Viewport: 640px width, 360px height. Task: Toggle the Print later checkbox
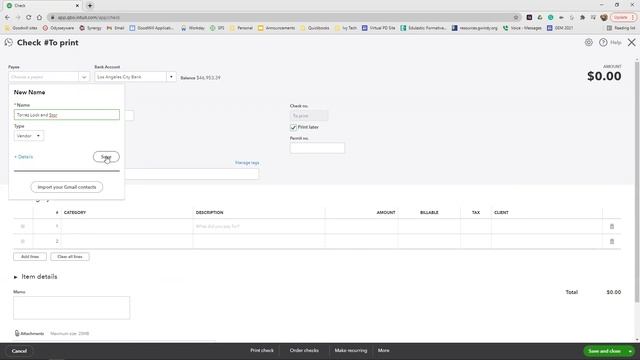(x=293, y=127)
